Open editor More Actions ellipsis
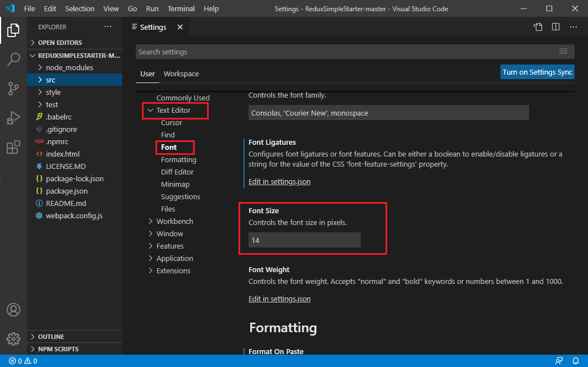Image resolution: width=588 pixels, height=367 pixels. coord(573,27)
